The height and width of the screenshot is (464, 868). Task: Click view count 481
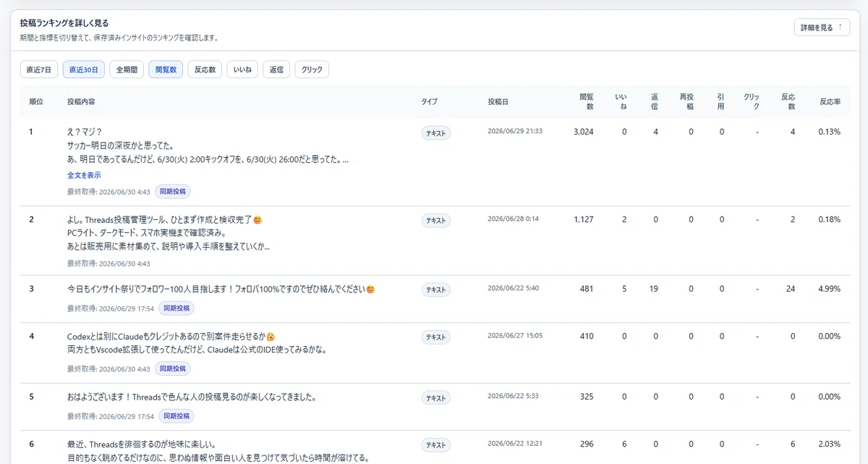(587, 289)
